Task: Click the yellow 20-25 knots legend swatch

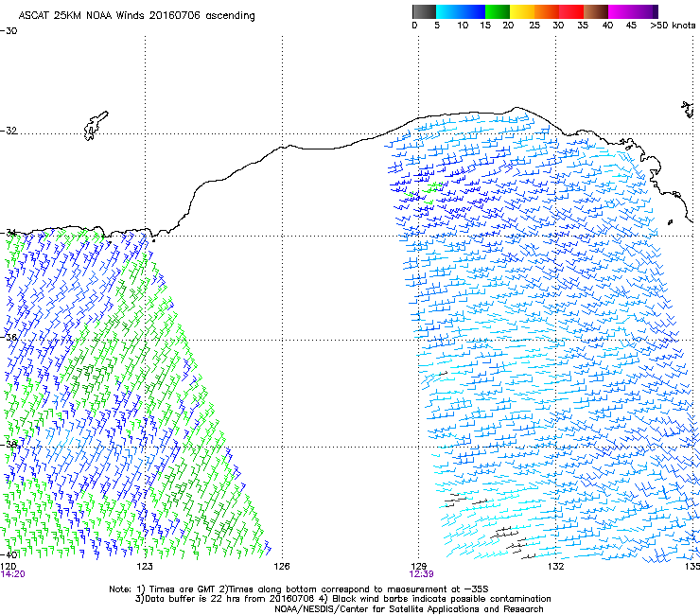Action: [522, 11]
